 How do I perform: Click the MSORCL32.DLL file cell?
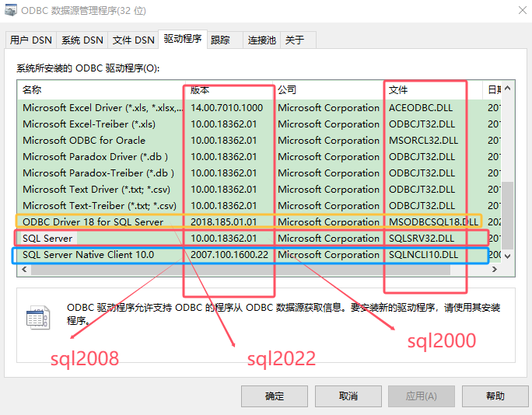[423, 141]
